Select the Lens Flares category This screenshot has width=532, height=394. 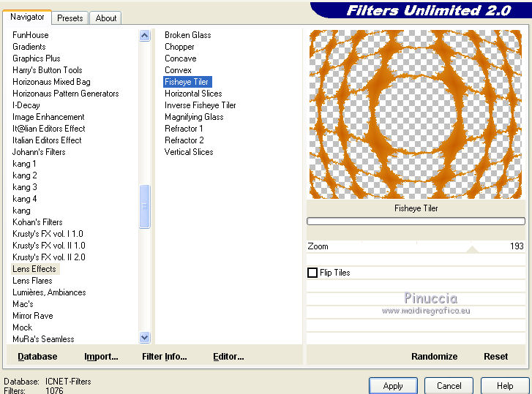pyautogui.click(x=33, y=281)
